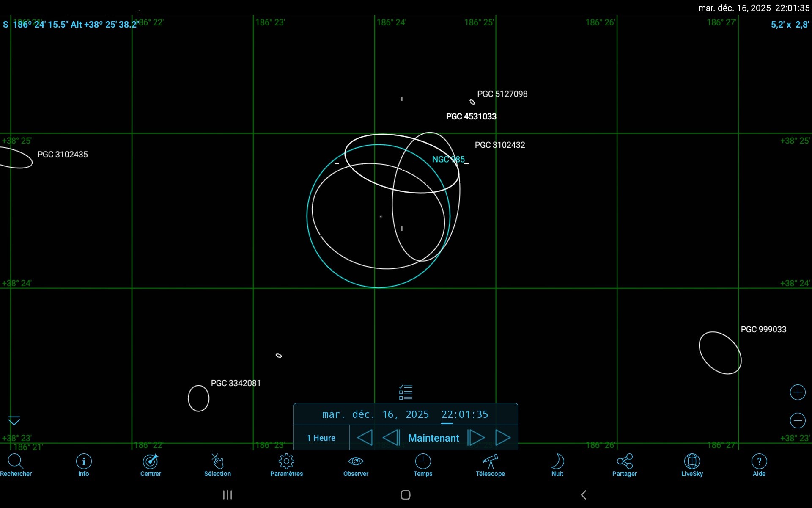Tap the Az/Alt coordinates readout at top
Image resolution: width=812 pixels, height=508 pixels.
[x=71, y=25]
